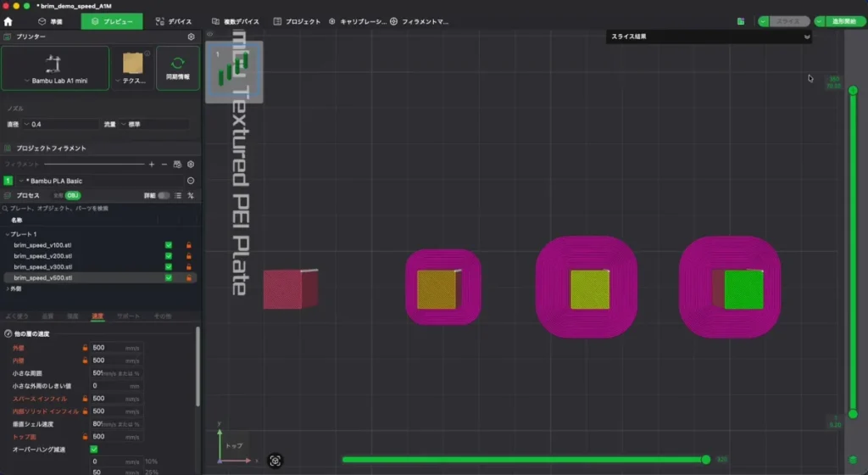
Task: Open printer settings gear icon
Action: (191, 36)
